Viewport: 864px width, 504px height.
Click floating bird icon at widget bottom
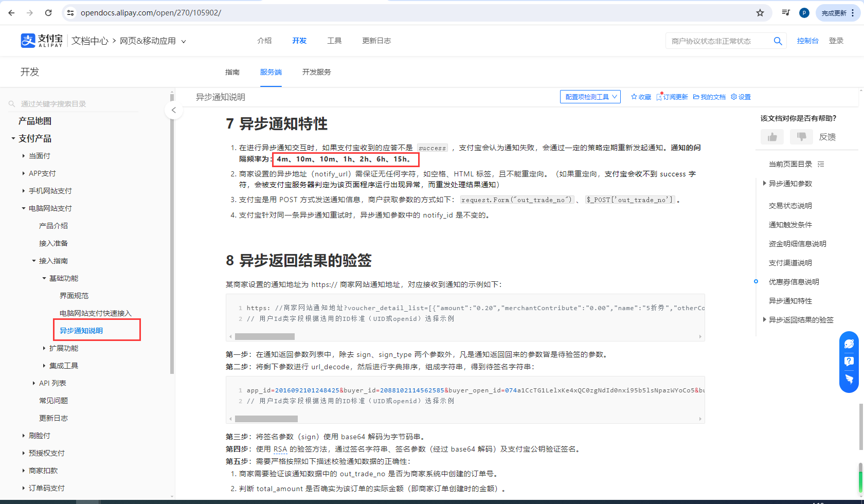(849, 379)
